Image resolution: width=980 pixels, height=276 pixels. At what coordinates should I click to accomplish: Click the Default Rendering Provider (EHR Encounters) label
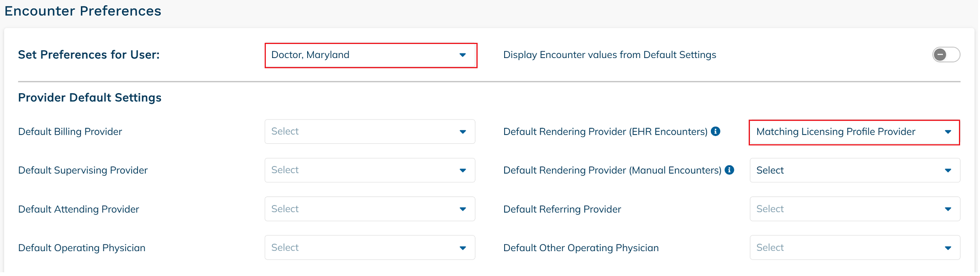click(605, 132)
